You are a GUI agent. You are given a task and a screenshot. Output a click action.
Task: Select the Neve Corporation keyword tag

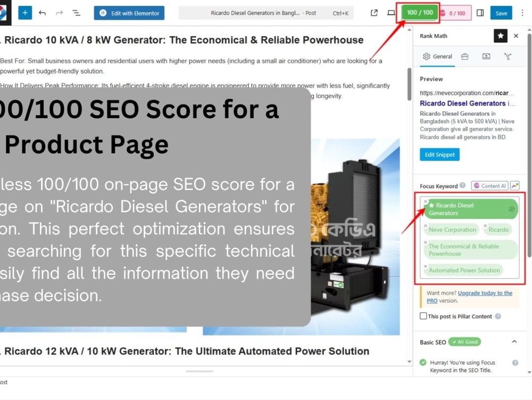coord(452,230)
